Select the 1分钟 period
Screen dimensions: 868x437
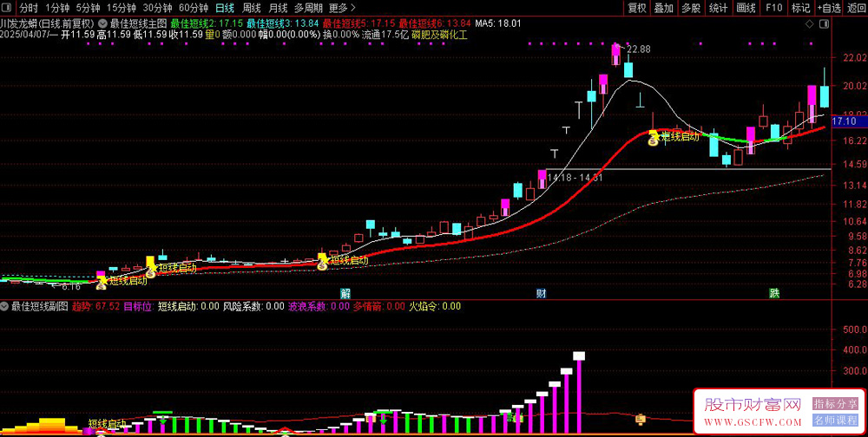pyautogui.click(x=57, y=8)
